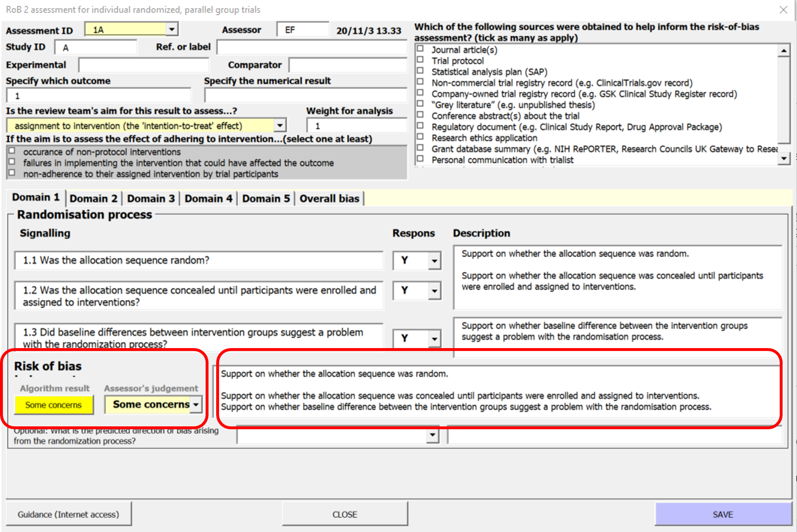Expand response dropdown for question 1.2
This screenshot has height=532, width=797.
434,291
